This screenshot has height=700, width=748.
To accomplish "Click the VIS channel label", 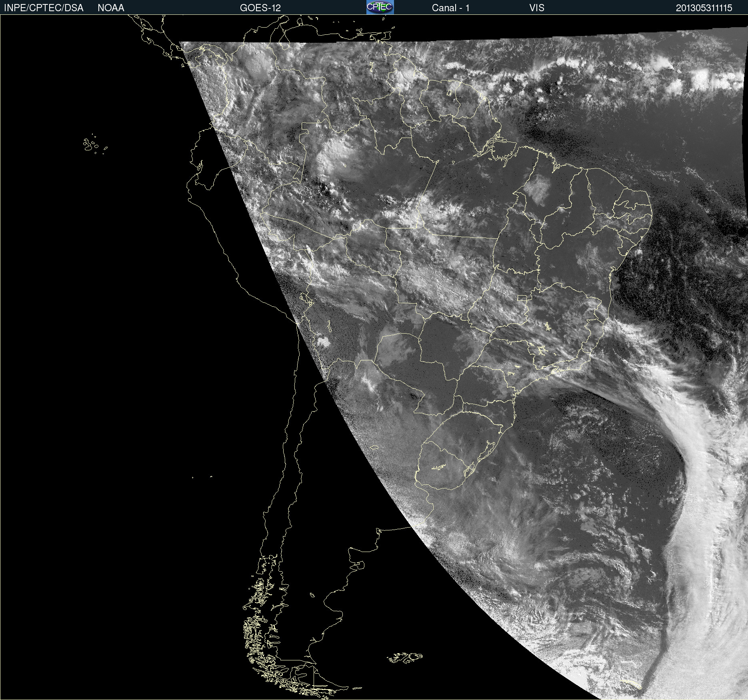I will 537,8.
